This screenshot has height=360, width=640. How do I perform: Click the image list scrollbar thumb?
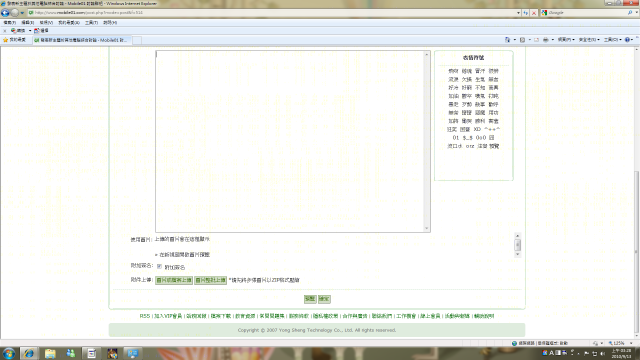518,245
